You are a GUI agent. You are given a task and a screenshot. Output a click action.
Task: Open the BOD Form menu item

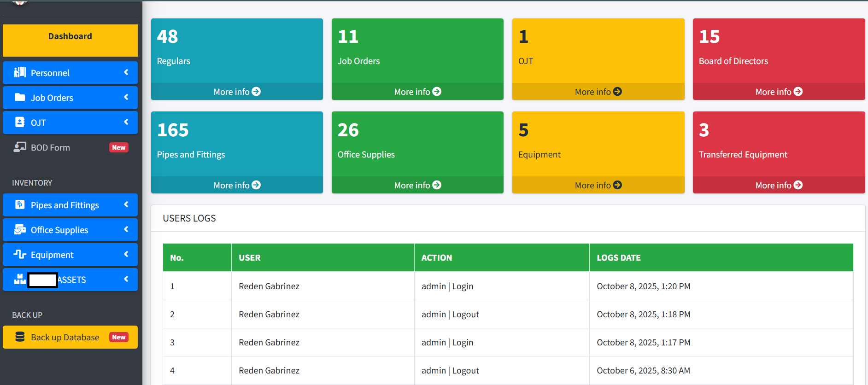click(51, 147)
